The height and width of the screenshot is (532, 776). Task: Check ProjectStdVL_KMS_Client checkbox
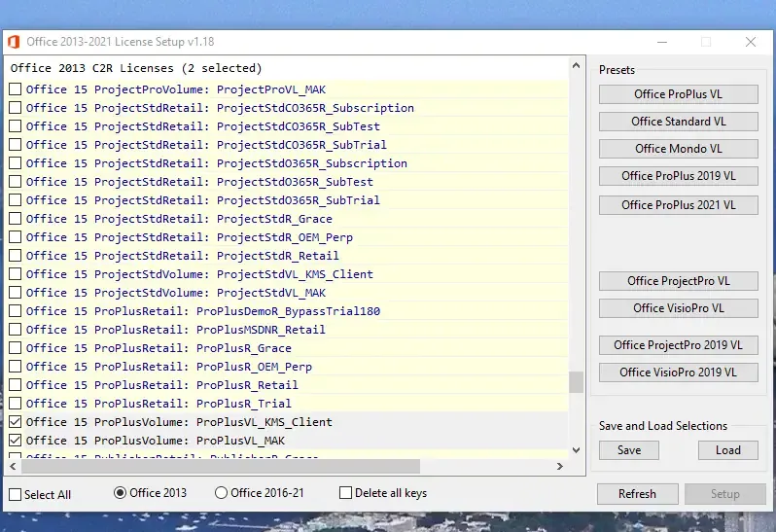point(16,273)
